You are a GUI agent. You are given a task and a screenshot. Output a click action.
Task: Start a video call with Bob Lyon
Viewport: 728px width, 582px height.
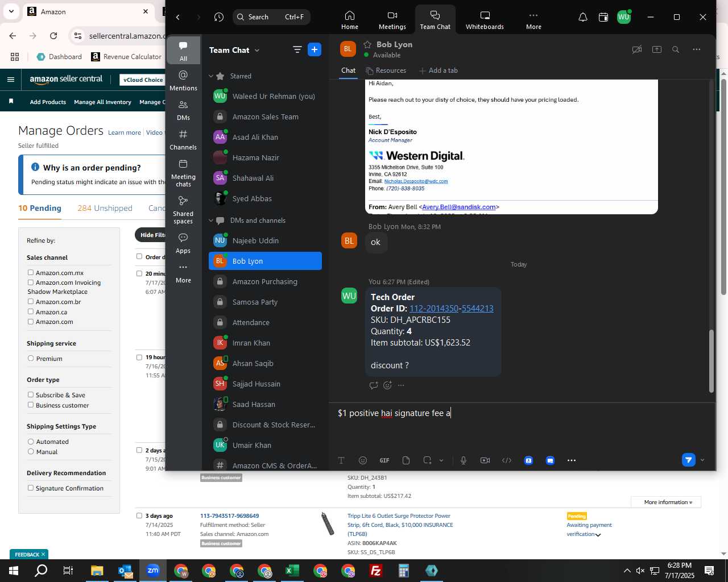point(637,49)
